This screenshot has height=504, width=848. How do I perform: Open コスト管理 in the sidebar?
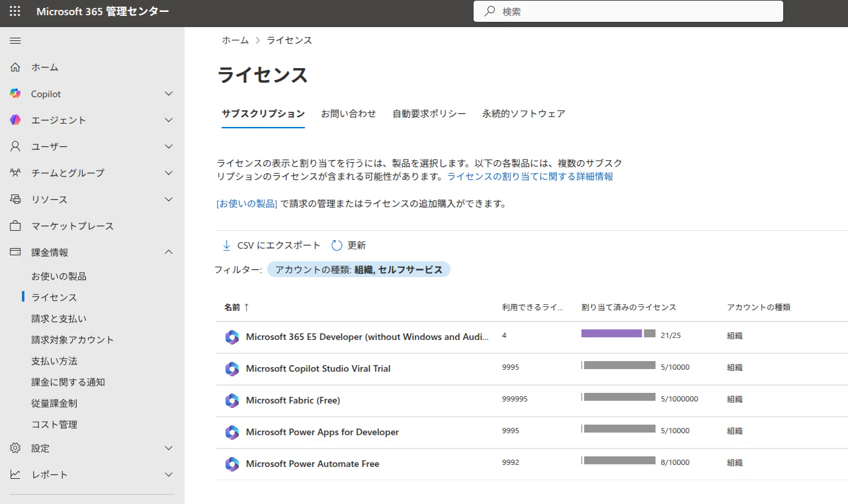54,425
